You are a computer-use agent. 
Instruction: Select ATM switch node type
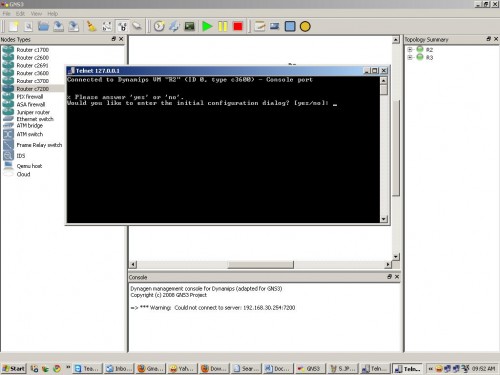point(30,134)
